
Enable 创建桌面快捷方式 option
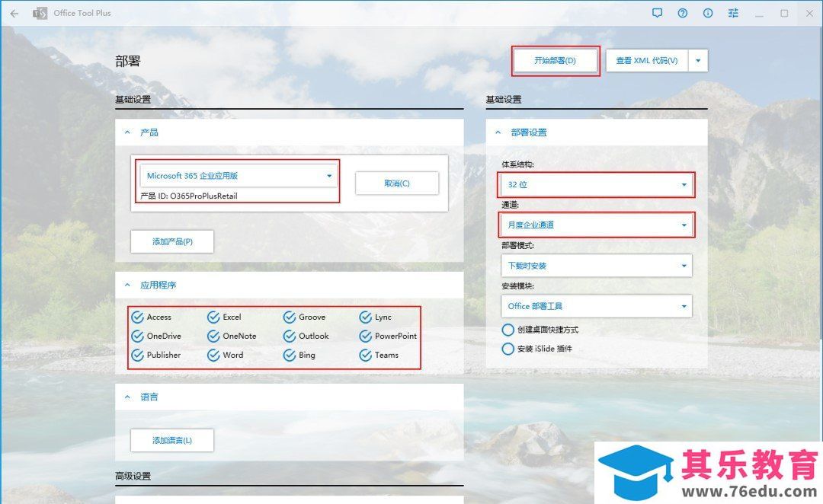(x=508, y=330)
